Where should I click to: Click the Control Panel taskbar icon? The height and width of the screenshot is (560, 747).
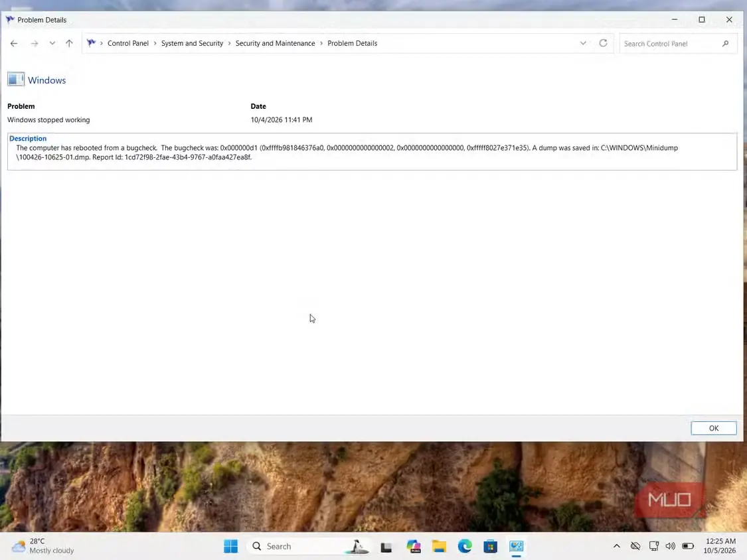tap(516, 546)
